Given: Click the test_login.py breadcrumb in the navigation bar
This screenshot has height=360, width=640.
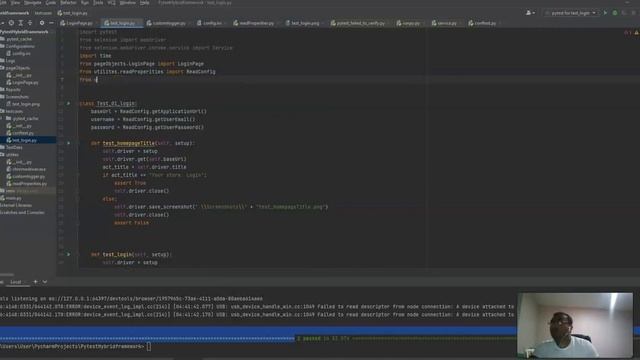Looking at the screenshot, I should tap(73, 13).
